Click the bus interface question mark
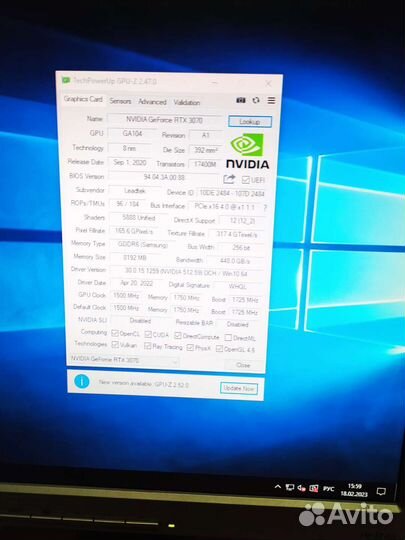Screen dimensions: 405x540 [265, 208]
